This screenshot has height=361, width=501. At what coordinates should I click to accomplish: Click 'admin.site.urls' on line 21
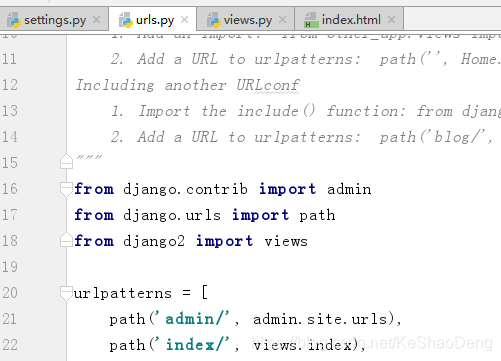click(x=320, y=319)
